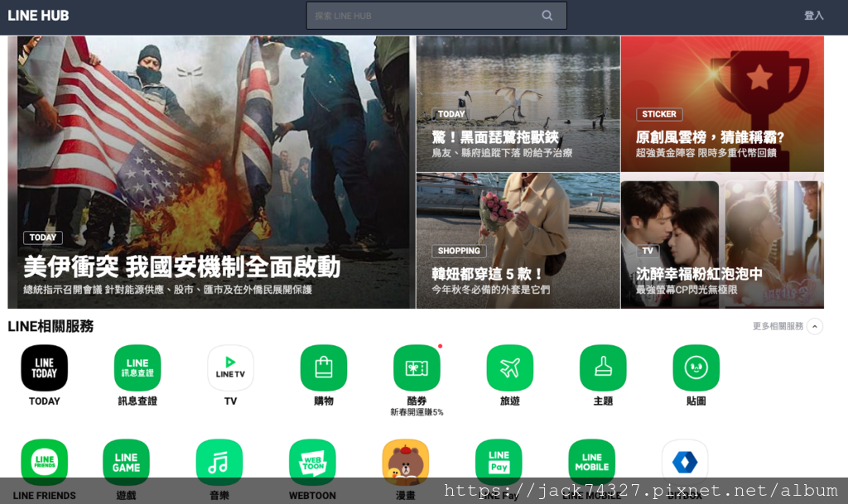Click the 今年秋冬必備的外套是它們 subtitle
Image resolution: width=848 pixels, height=504 pixels.
[490, 290]
